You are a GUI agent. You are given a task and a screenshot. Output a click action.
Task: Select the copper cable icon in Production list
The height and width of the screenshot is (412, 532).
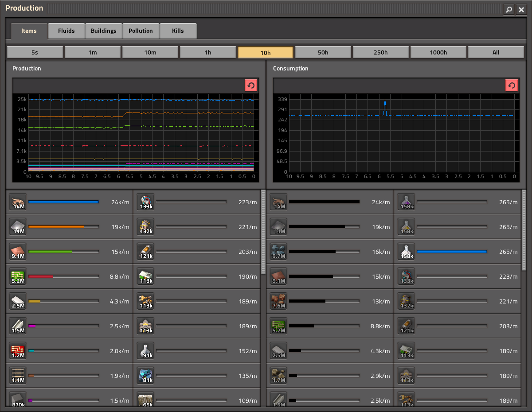click(x=19, y=202)
